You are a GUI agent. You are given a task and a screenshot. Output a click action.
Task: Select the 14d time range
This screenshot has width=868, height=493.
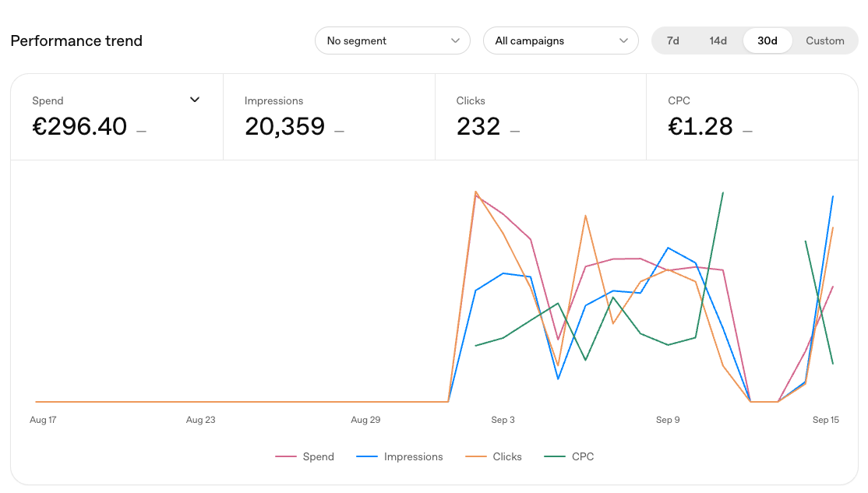coord(718,40)
